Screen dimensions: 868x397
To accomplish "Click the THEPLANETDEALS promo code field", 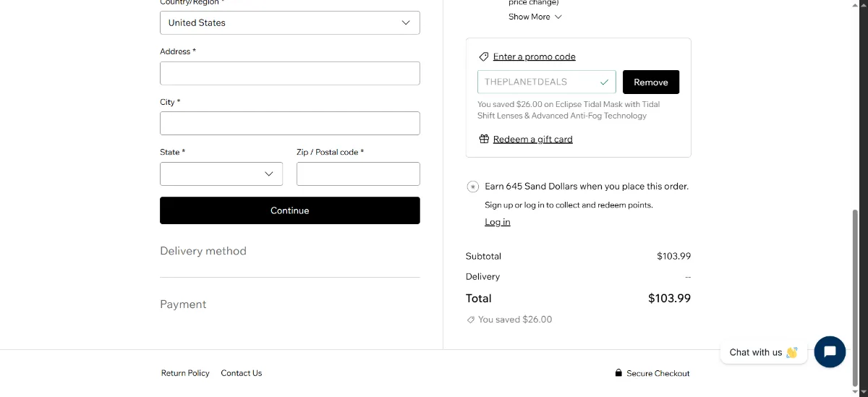I will (x=547, y=82).
